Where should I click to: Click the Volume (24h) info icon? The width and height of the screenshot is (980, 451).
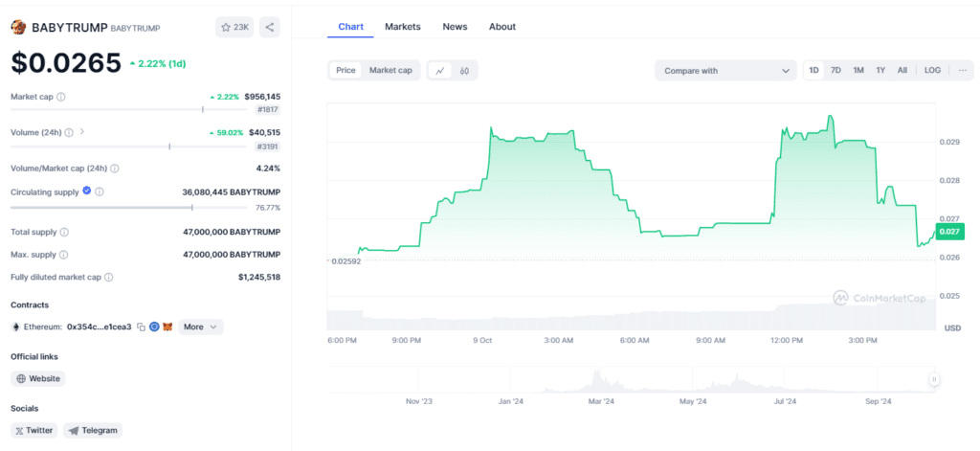[69, 132]
